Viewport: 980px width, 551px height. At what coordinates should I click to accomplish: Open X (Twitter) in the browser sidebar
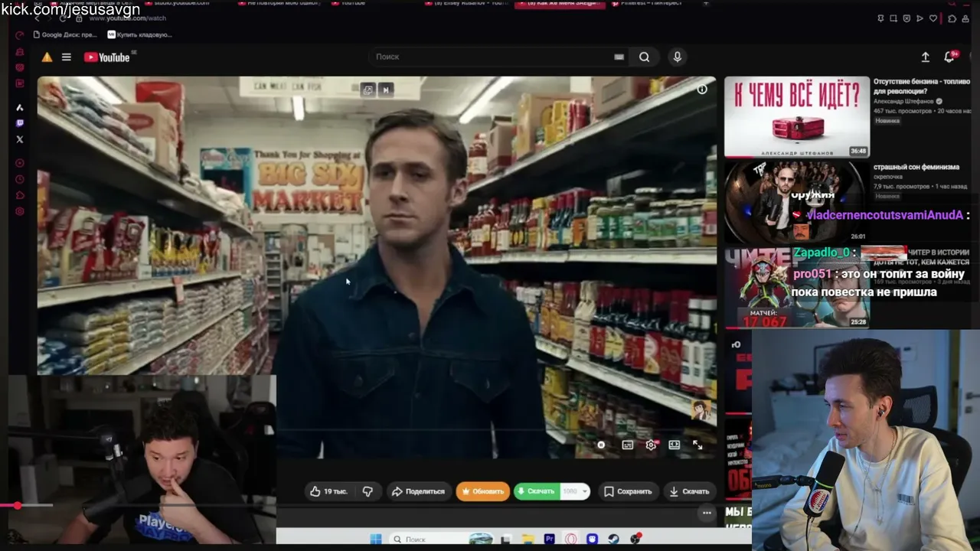(x=20, y=139)
